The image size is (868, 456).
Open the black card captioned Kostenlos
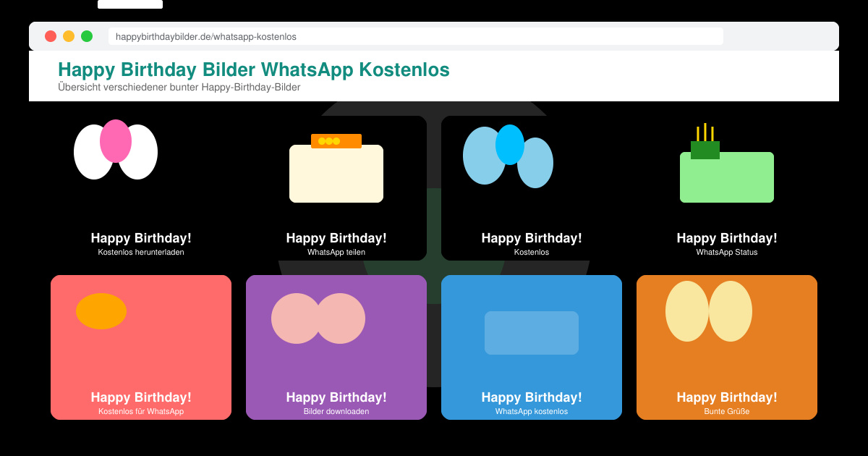coord(532,188)
